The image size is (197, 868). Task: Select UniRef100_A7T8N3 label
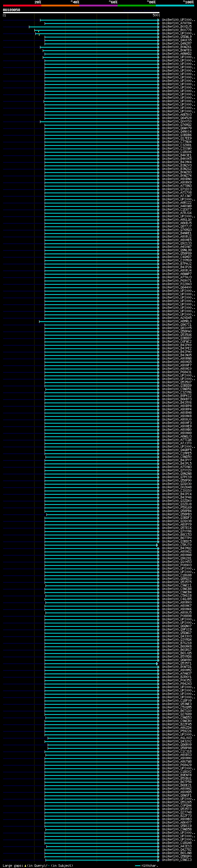click(x=177, y=186)
